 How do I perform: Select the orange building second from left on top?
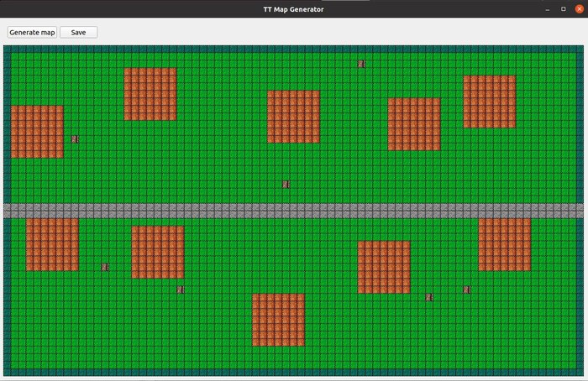click(150, 94)
